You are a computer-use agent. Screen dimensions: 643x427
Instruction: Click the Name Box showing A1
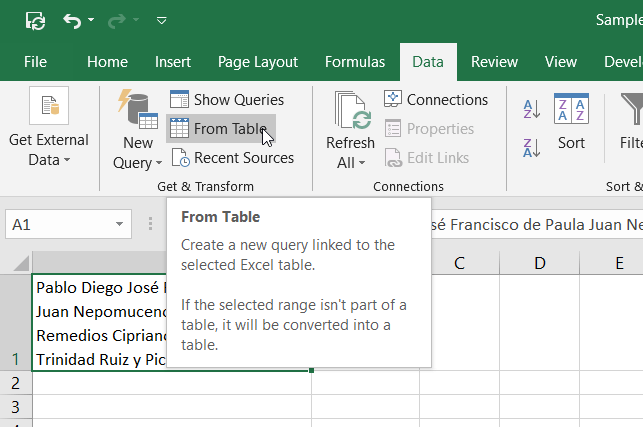68,224
